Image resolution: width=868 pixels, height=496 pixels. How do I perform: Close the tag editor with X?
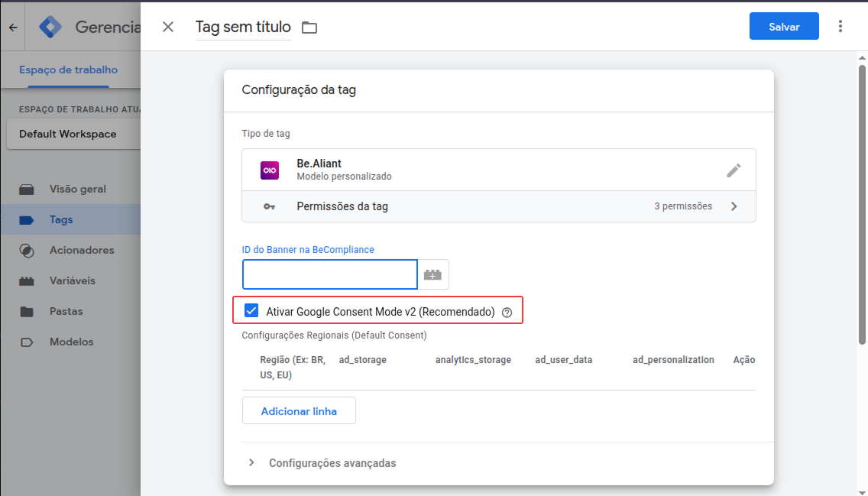coord(168,27)
